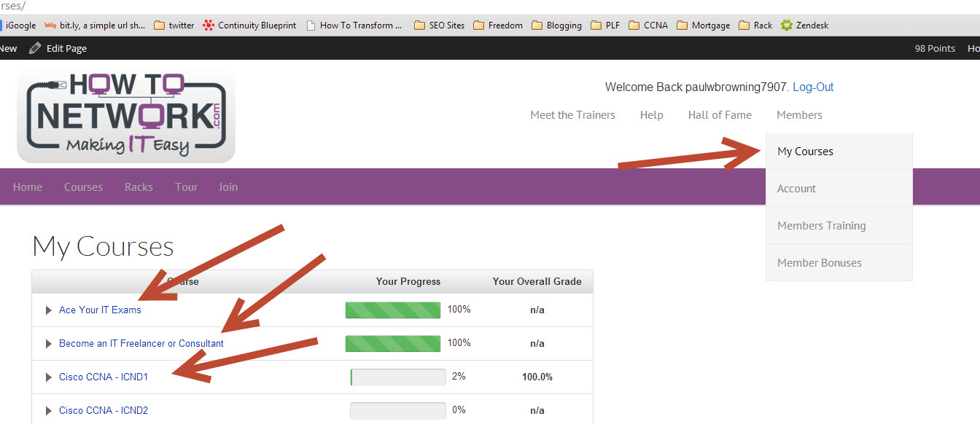Choose Account in the Members dropdown
This screenshot has height=424, width=980.
tap(796, 189)
